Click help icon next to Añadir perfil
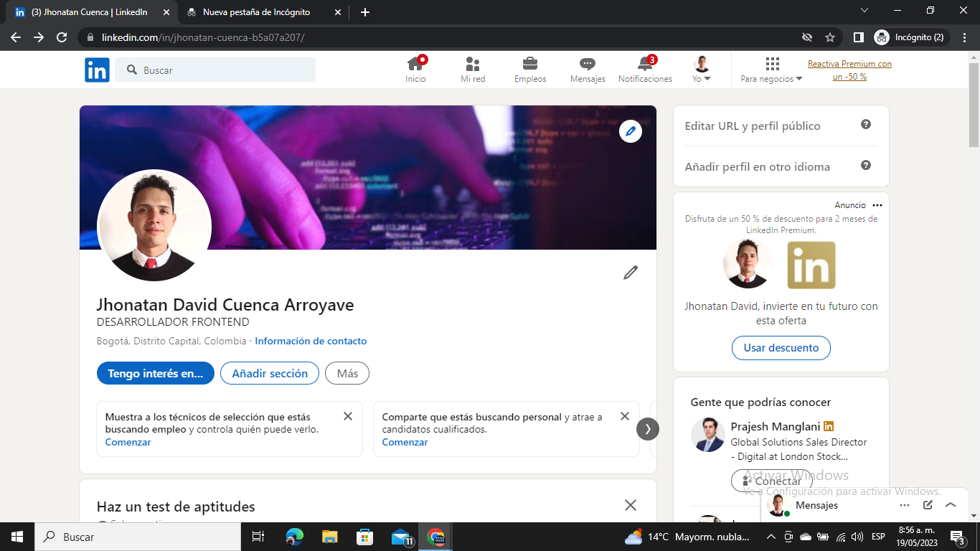Viewport: 980px width, 551px height. tap(866, 165)
